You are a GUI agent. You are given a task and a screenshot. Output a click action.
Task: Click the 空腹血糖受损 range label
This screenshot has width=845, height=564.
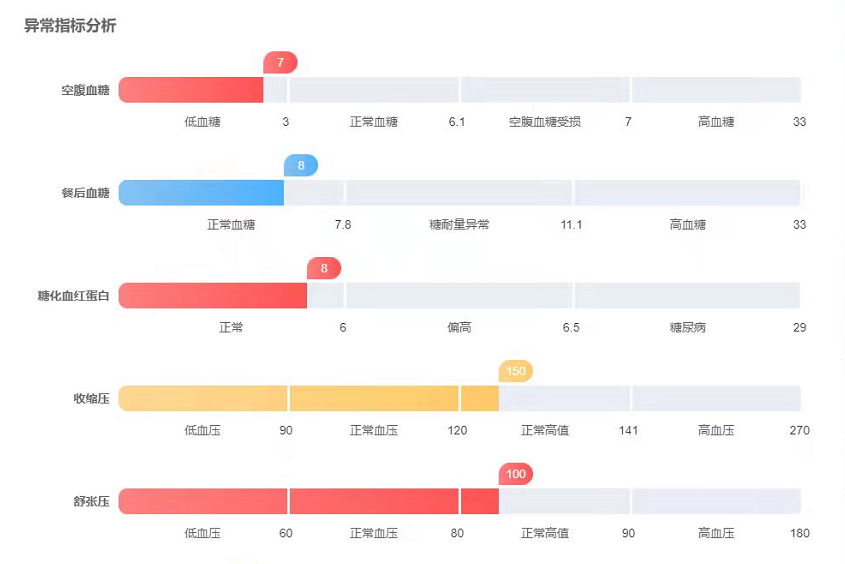[545, 122]
